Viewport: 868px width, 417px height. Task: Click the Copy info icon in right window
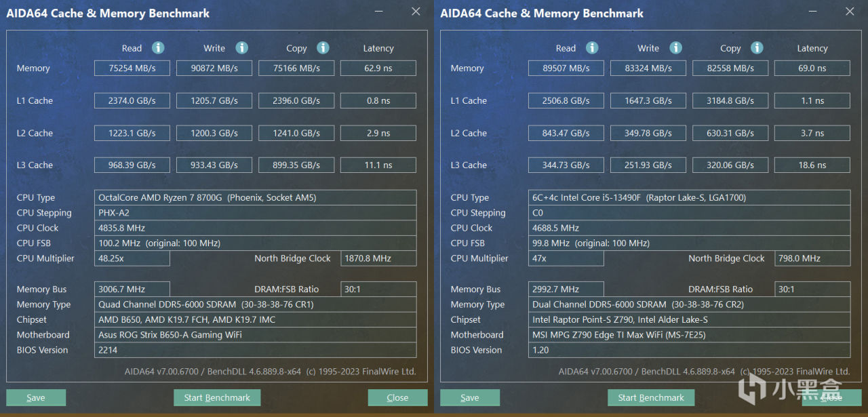757,47
